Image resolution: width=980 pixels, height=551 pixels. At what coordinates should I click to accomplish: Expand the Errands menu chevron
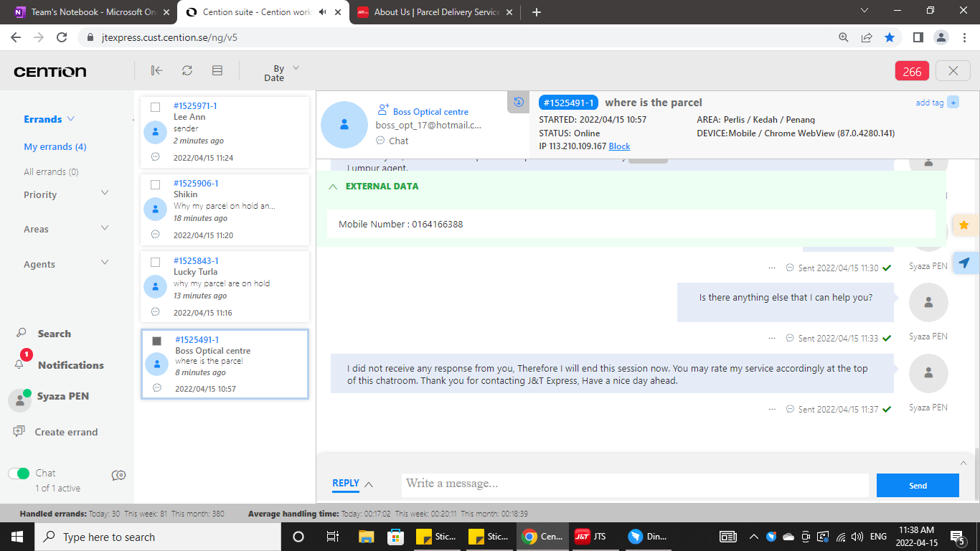pyautogui.click(x=71, y=119)
